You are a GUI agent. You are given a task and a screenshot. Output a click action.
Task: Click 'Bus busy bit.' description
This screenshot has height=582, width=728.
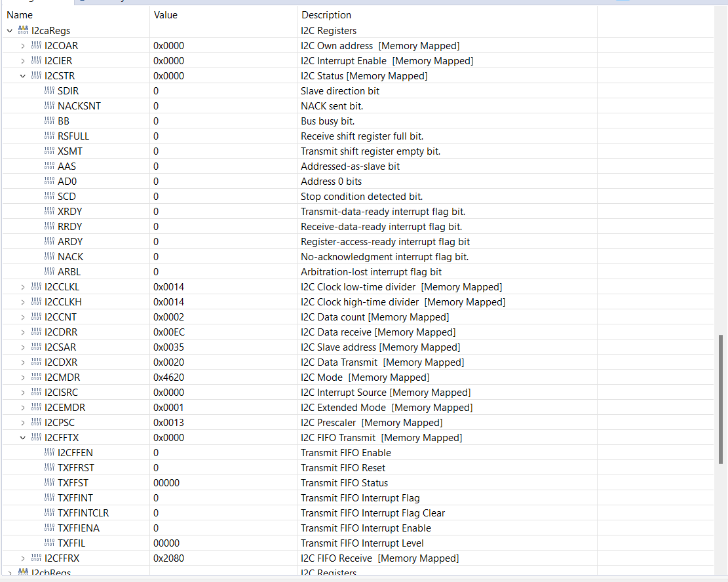[x=328, y=121]
